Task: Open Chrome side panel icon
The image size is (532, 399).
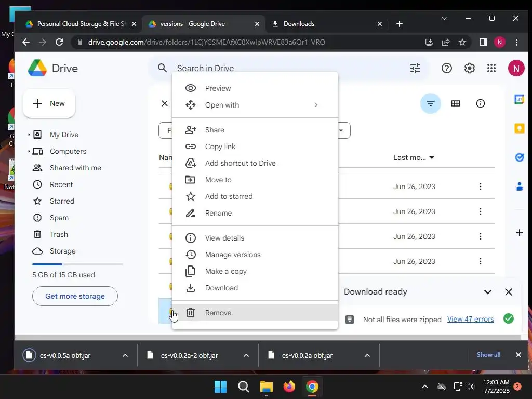Action: click(483, 42)
